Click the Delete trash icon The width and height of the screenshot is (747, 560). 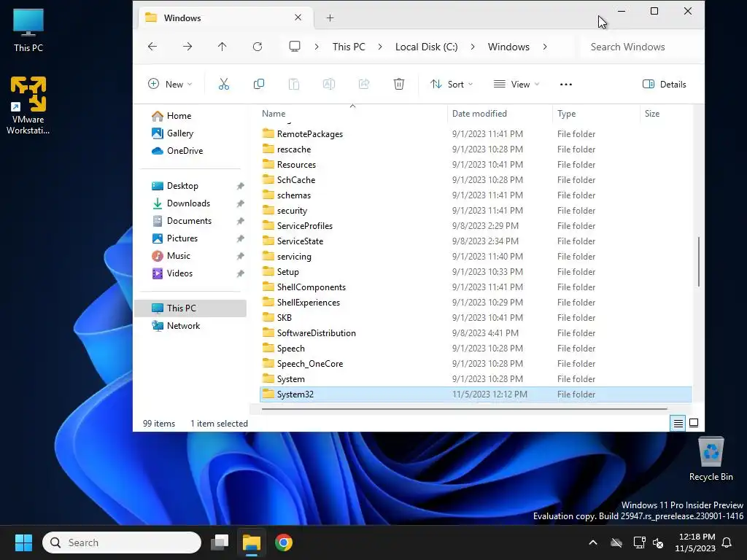399,85
